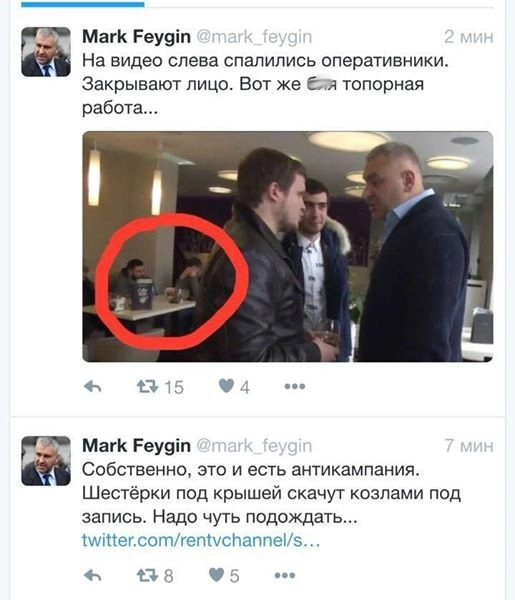This screenshot has height=600, width=515.
Task: Open the second tweet text about антикампания
Action: pyautogui.click(x=271, y=493)
